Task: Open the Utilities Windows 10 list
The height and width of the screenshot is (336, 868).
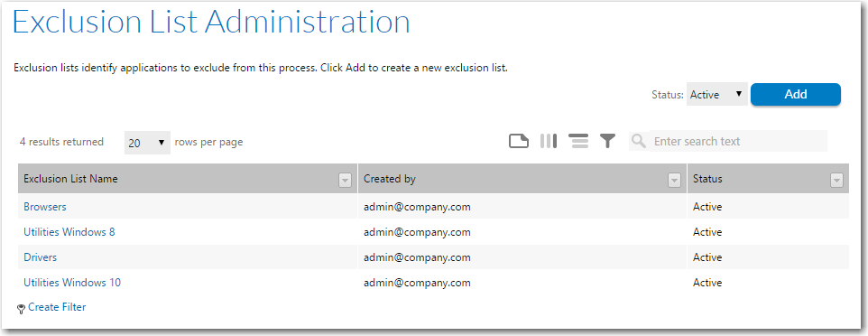Action: tap(72, 283)
